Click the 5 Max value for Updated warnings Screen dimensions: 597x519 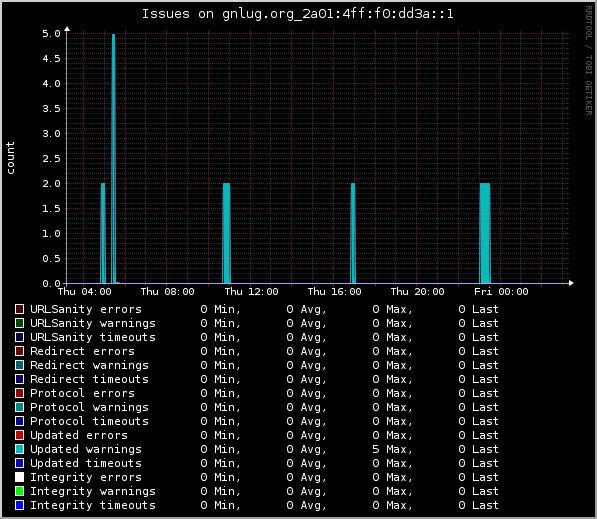pyautogui.click(x=392, y=449)
